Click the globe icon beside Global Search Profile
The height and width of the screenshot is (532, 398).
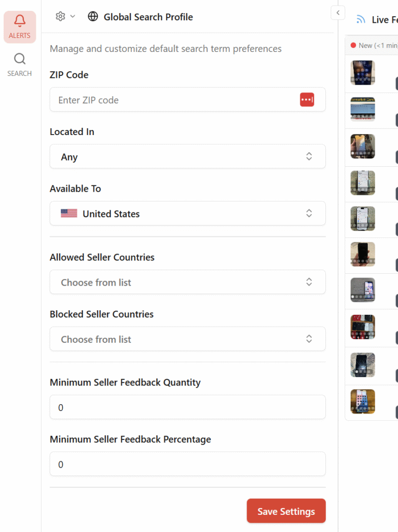(x=93, y=17)
